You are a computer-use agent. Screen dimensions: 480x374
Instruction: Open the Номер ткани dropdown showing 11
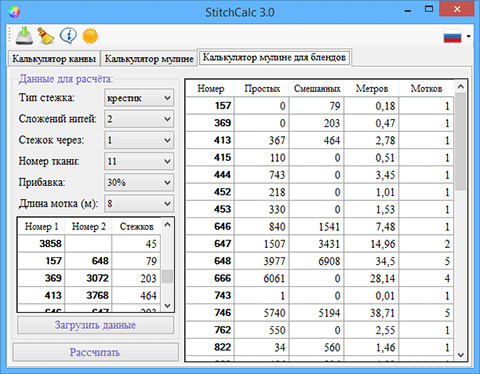click(x=139, y=161)
